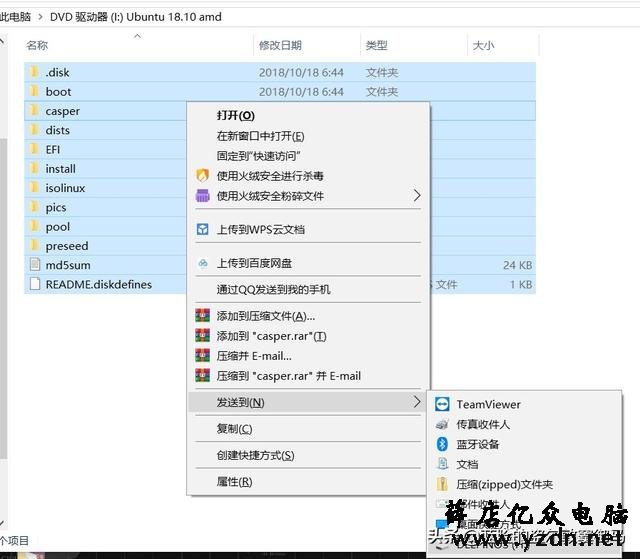Click the Bluetooth device icon
Screen dimensions: 640x559
point(442,444)
